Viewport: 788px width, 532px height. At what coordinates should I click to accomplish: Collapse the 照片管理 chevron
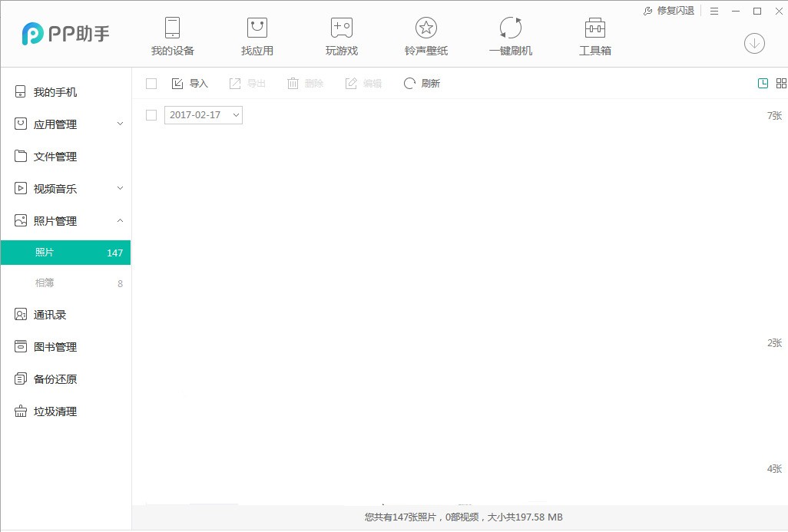tap(120, 220)
